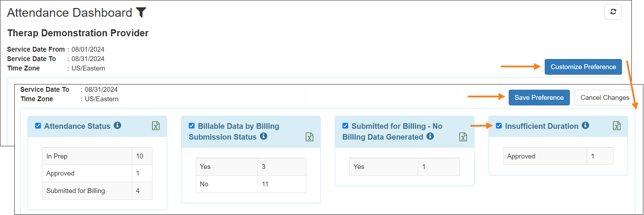
Task: Toggle Submitted for Billing widget checkbox
Action: [x=345, y=126]
